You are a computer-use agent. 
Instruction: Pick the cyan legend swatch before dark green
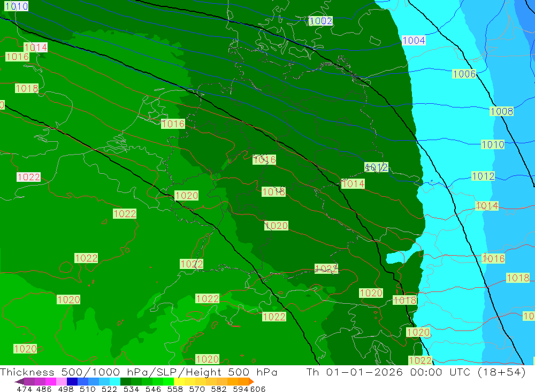[115, 381]
